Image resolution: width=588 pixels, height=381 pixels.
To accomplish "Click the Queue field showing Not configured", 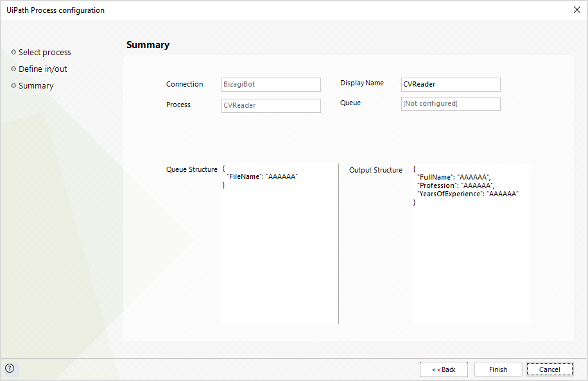I will pos(451,104).
